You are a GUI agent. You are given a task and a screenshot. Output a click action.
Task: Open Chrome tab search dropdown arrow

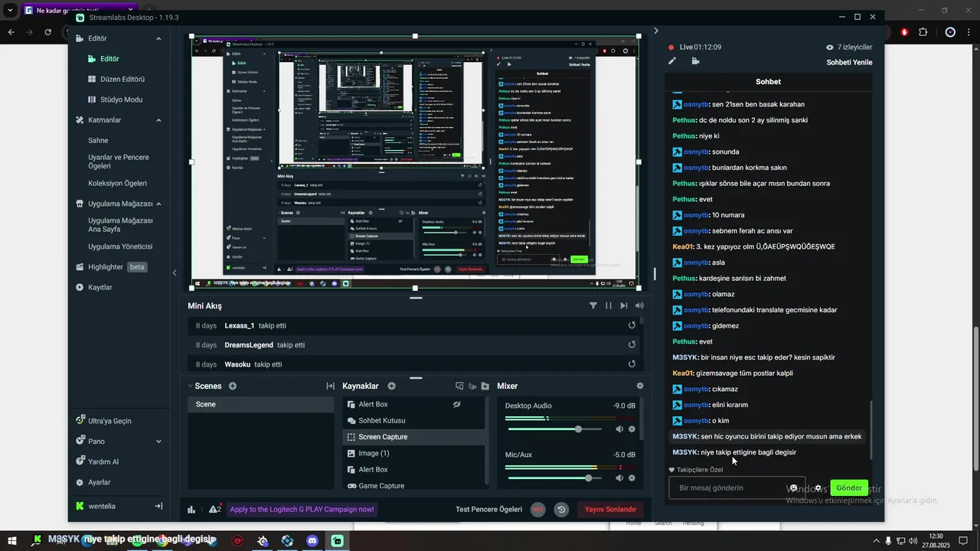pyautogui.click(x=10, y=11)
